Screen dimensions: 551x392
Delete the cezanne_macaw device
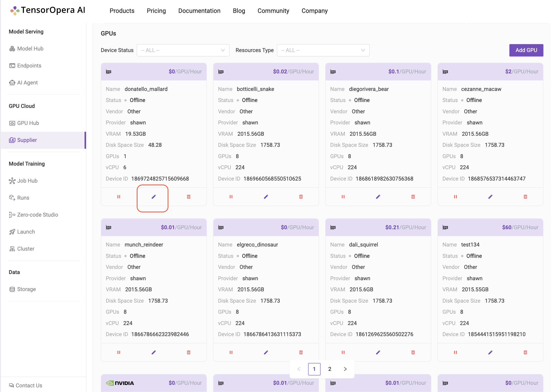525,197
